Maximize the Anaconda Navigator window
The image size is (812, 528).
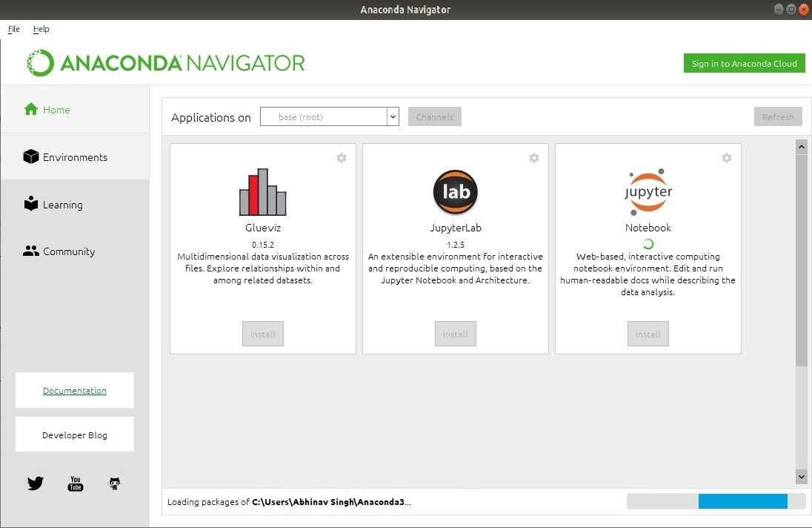point(791,10)
